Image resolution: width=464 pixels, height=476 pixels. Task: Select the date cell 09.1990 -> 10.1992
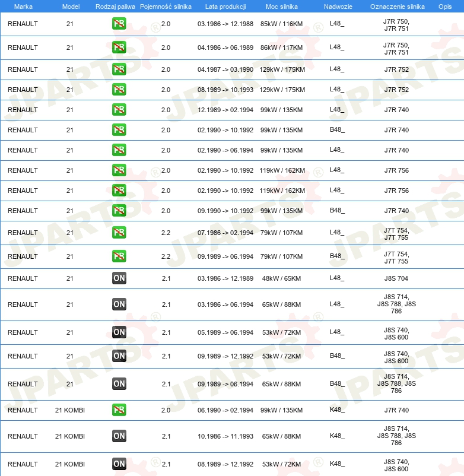coord(225,211)
